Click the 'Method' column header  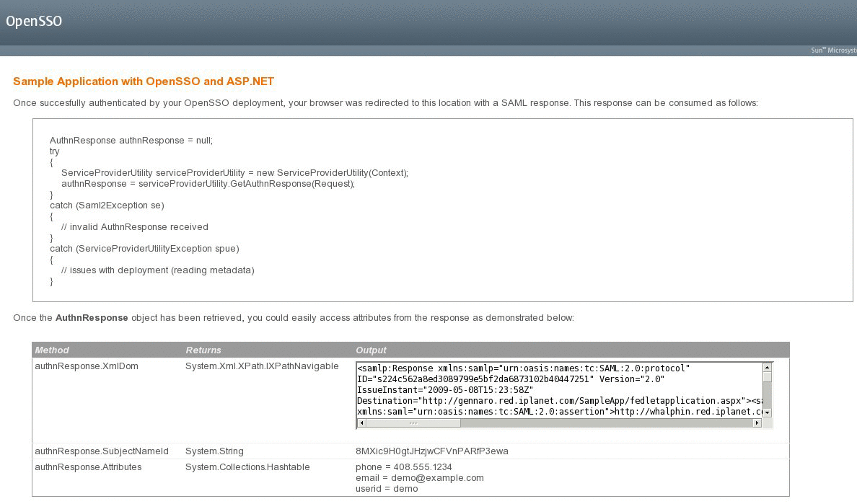[x=52, y=350]
